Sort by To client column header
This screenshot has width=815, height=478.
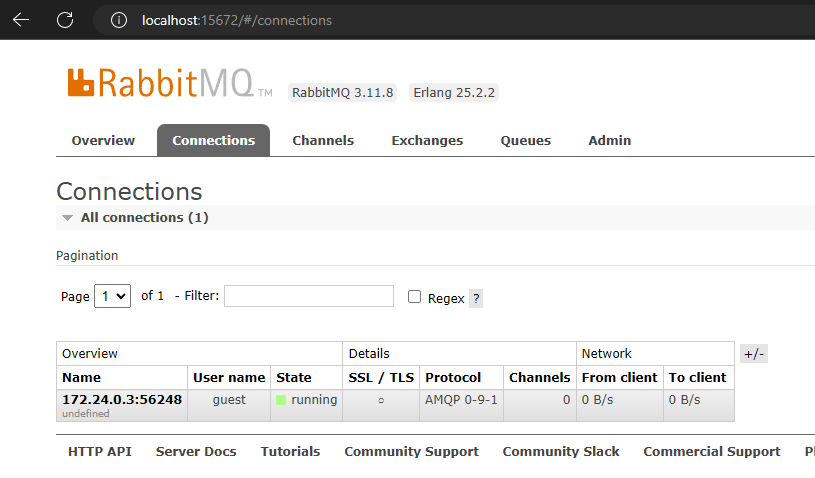tap(697, 378)
